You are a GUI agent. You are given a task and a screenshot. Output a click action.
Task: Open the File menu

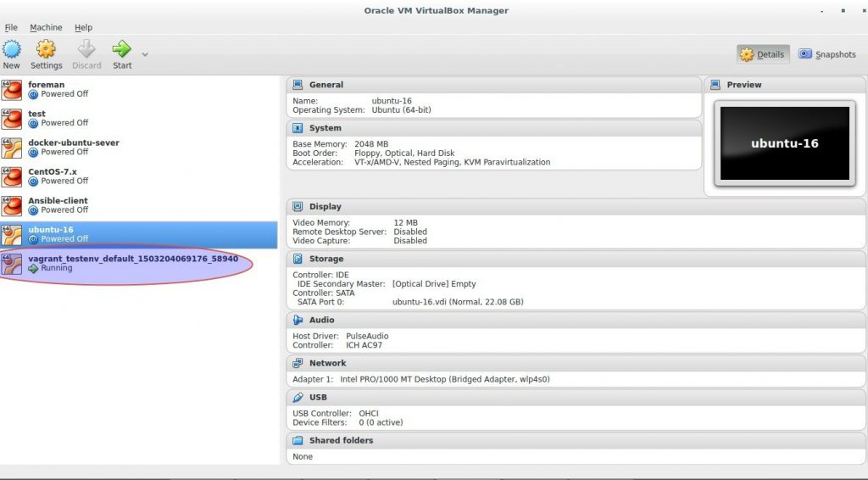click(x=11, y=27)
